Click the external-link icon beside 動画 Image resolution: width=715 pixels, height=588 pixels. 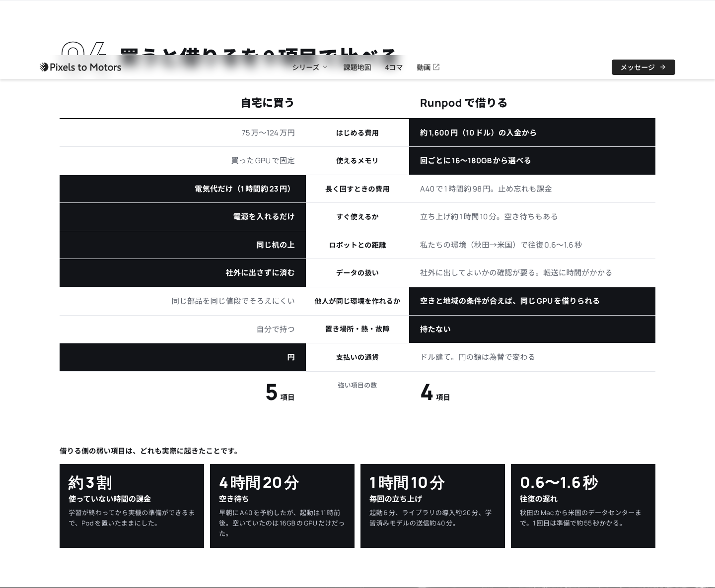pyautogui.click(x=436, y=67)
